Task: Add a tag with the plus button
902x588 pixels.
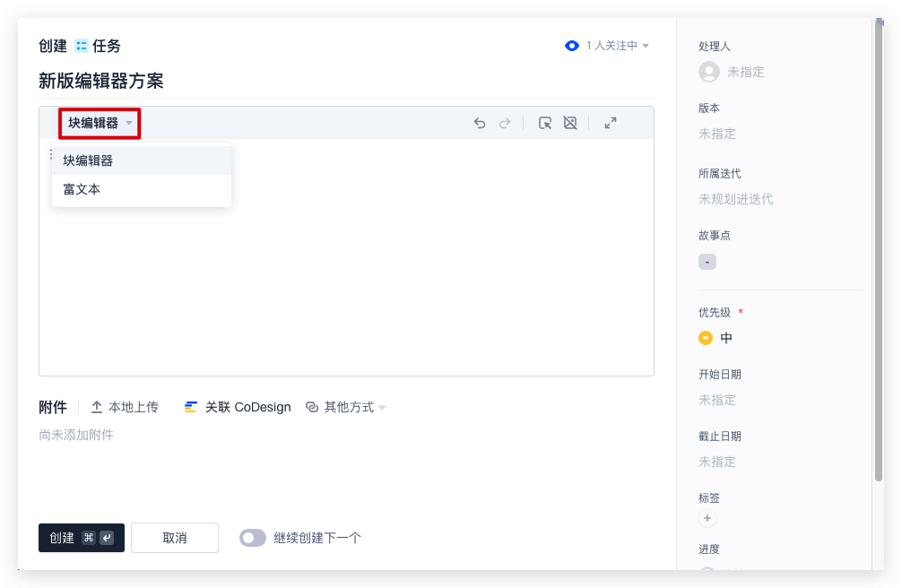Action: [707, 518]
